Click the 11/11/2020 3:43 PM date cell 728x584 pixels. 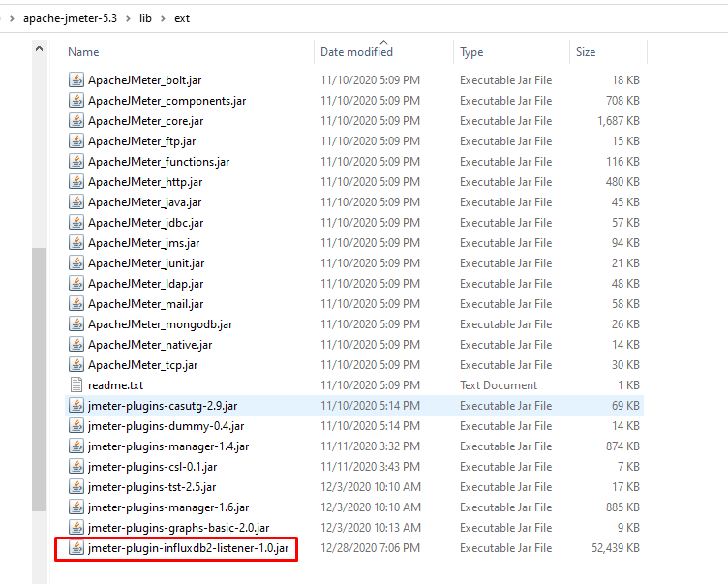370,467
